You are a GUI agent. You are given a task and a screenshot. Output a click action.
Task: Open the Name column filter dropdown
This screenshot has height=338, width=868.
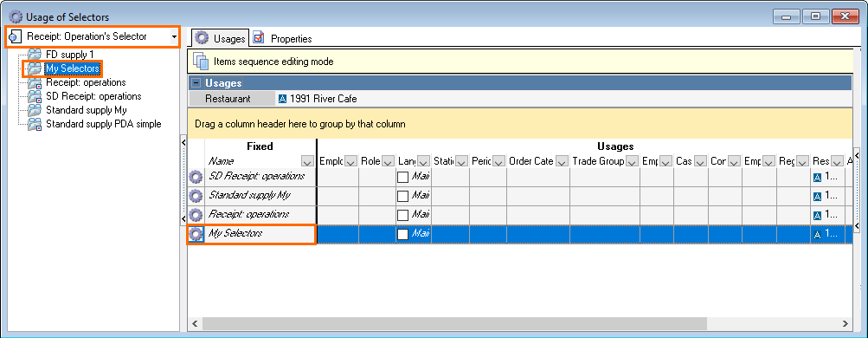click(307, 161)
